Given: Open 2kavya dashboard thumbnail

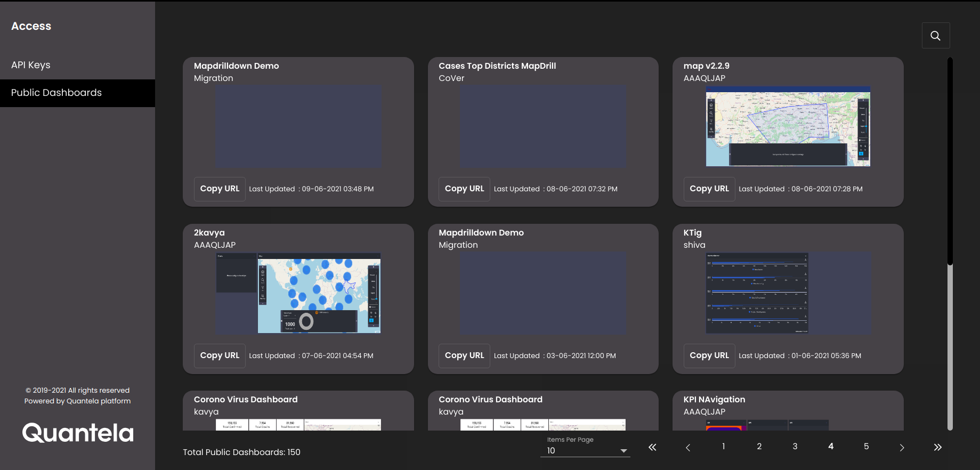Looking at the screenshot, I should [x=298, y=293].
